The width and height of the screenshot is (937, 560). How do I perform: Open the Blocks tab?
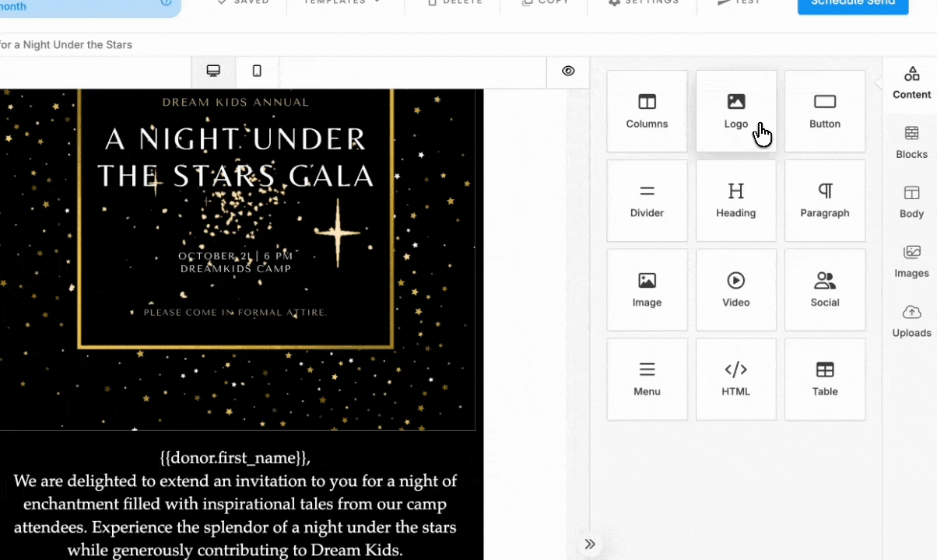(x=911, y=143)
